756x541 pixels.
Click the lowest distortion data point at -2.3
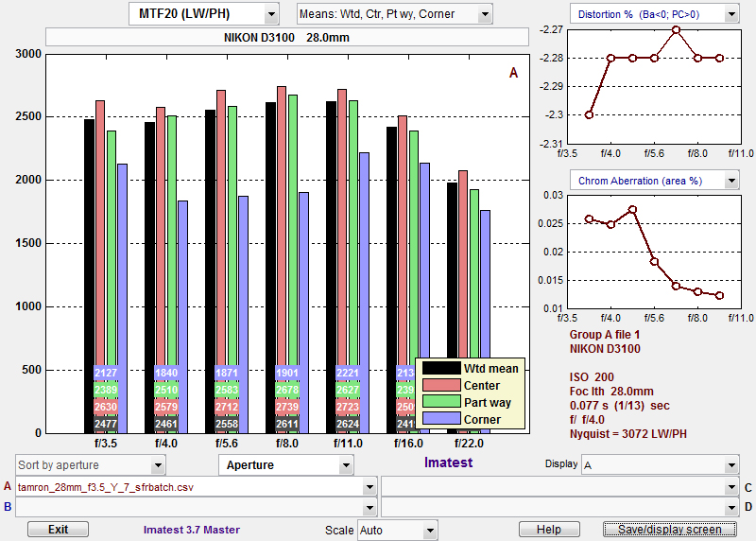(589, 114)
